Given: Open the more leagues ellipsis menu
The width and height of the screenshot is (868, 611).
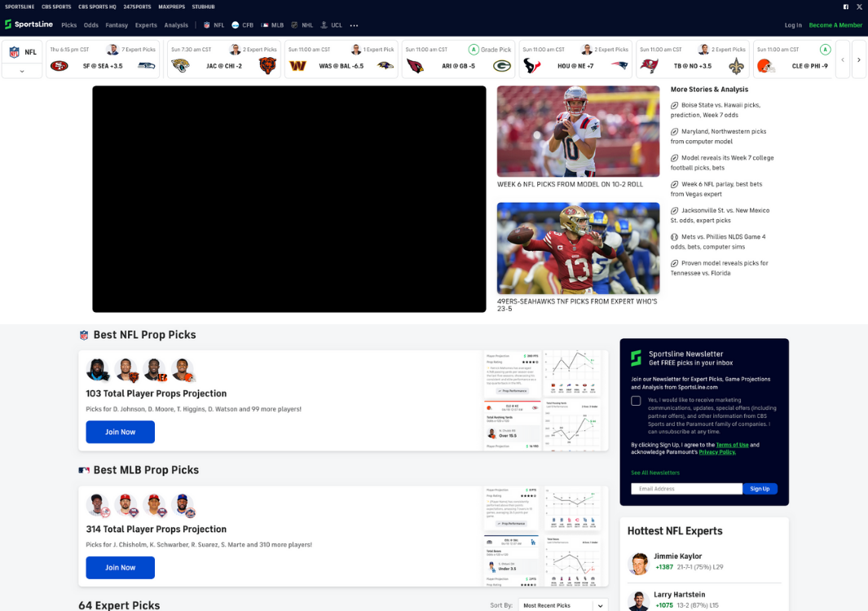Looking at the screenshot, I should pyautogui.click(x=354, y=25).
